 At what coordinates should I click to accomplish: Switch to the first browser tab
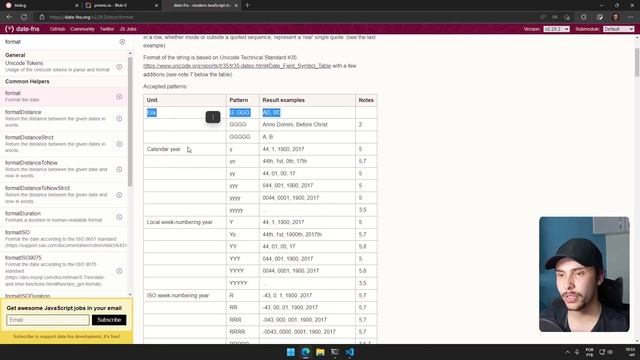pyautogui.click(x=41, y=5)
